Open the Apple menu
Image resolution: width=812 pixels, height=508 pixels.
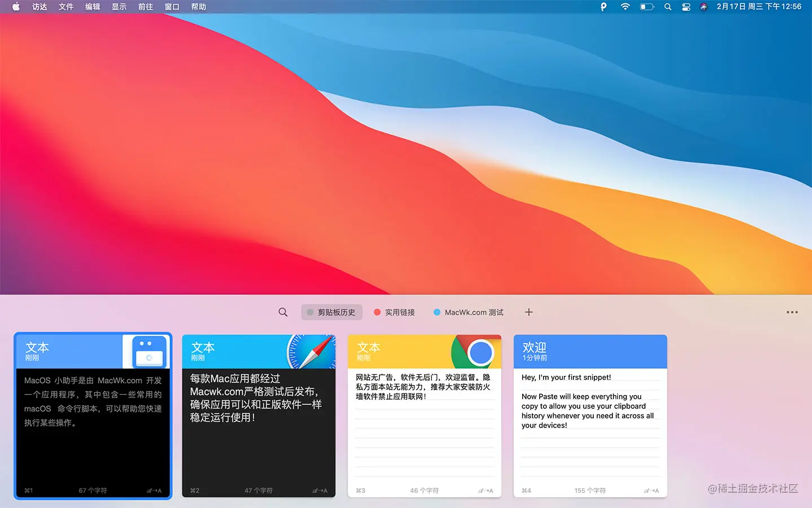pos(16,7)
